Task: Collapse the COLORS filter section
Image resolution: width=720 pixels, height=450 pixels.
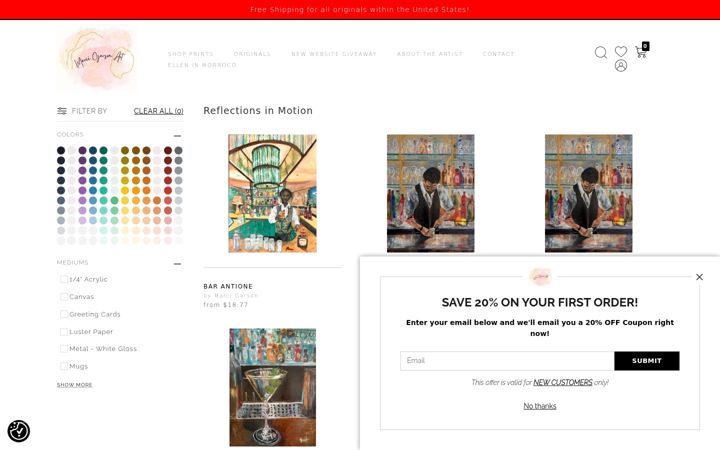Action: [x=178, y=136]
